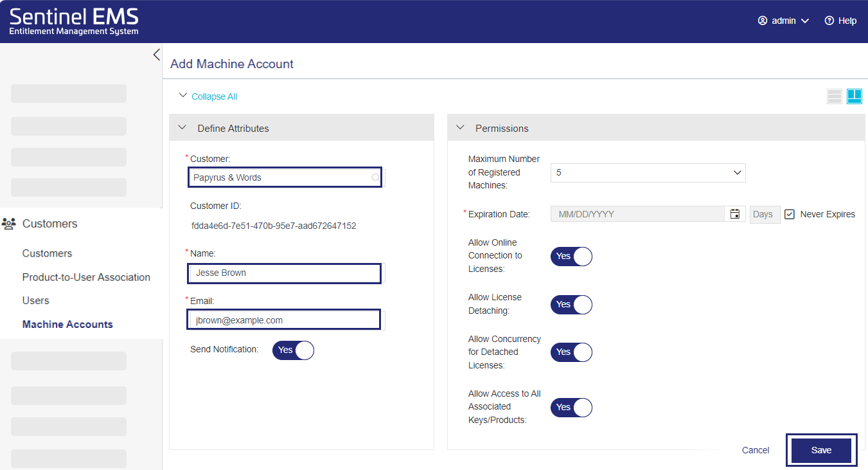Go to Customers submenu item
This screenshot has height=470, width=868.
point(47,253)
